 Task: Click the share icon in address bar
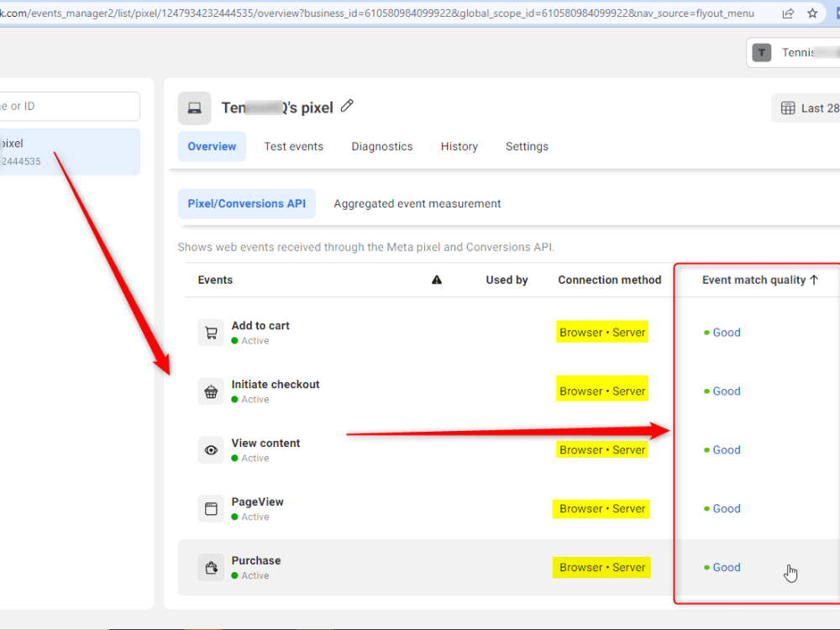(x=788, y=13)
